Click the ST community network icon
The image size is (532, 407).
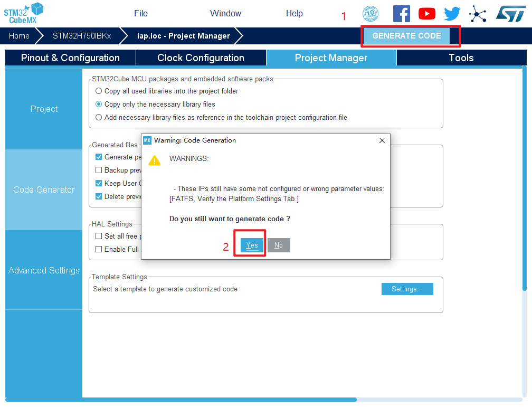click(478, 14)
